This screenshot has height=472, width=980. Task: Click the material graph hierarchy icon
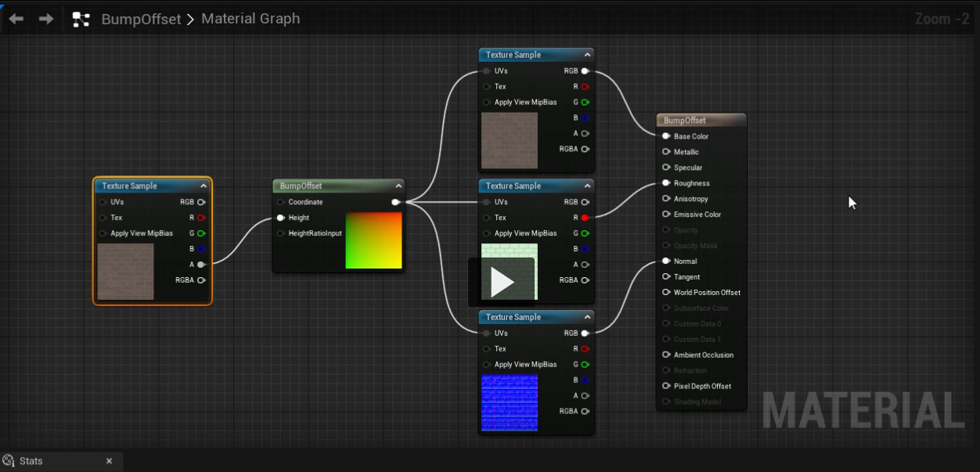81,20
